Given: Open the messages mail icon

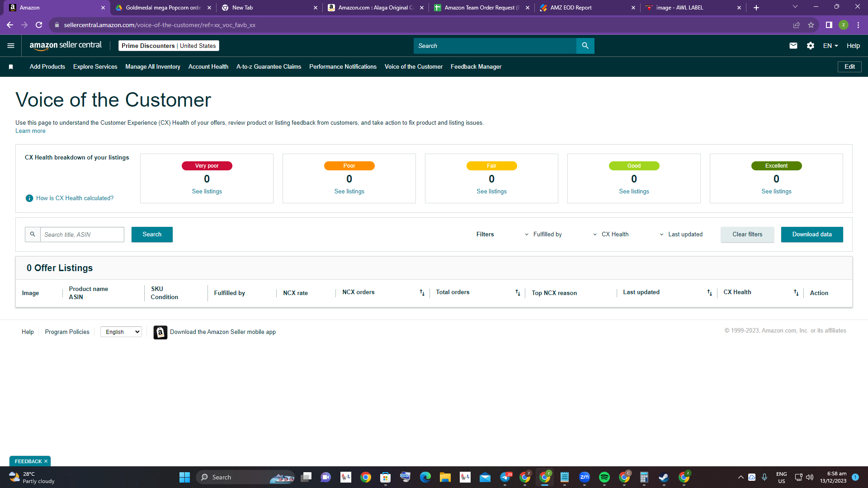Looking at the screenshot, I should 793,46.
